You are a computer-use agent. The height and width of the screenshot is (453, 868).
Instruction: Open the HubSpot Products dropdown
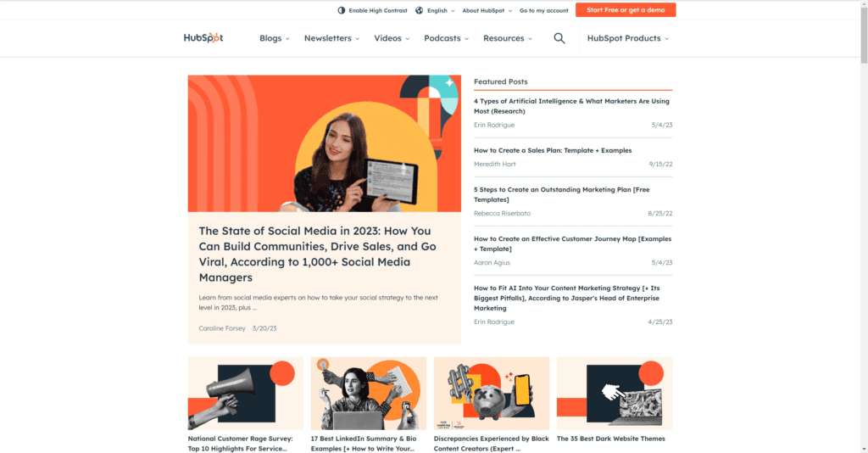coord(628,38)
